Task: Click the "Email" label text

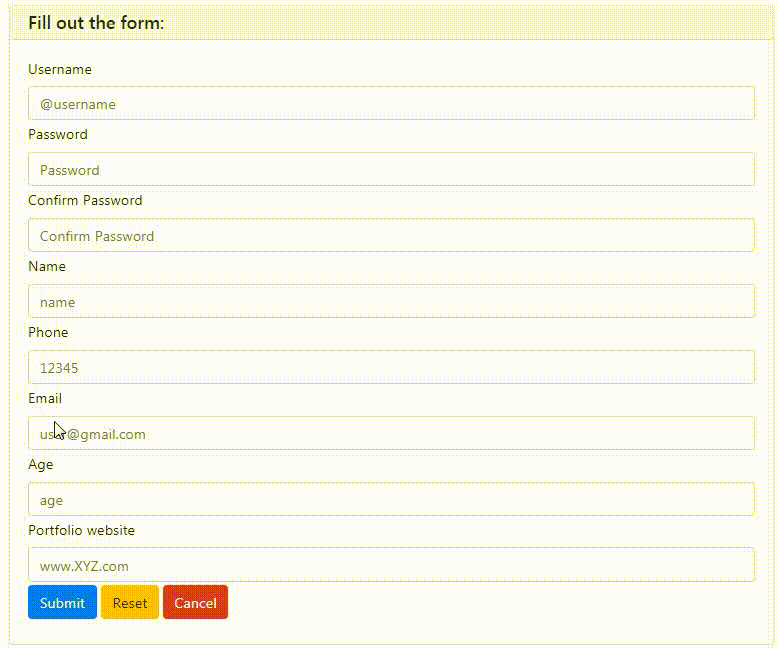Action: pos(45,399)
